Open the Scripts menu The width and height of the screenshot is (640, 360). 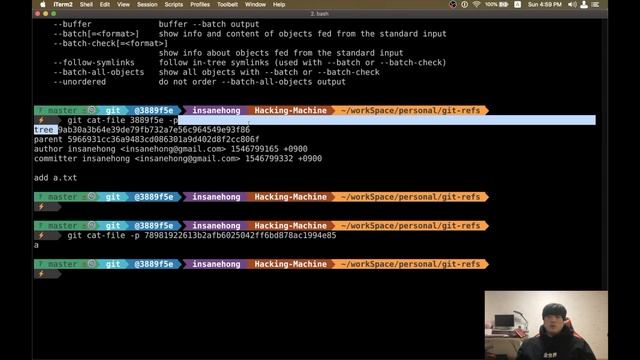point(173,4)
